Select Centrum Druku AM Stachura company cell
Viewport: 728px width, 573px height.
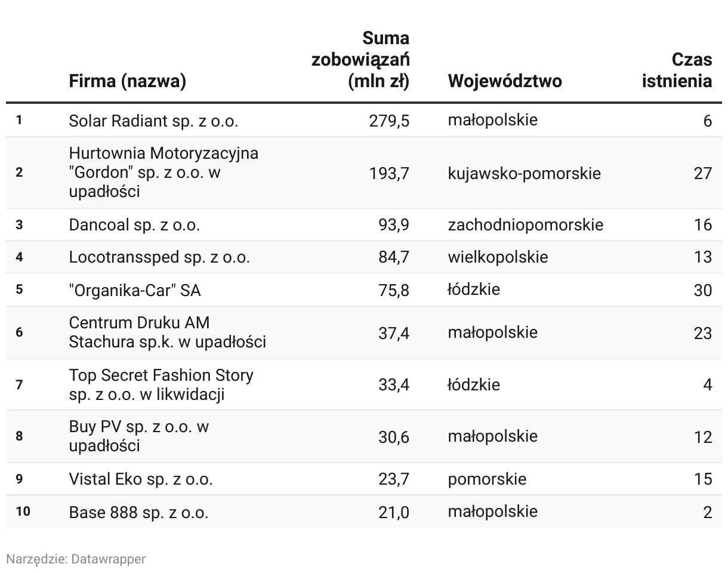(x=168, y=332)
